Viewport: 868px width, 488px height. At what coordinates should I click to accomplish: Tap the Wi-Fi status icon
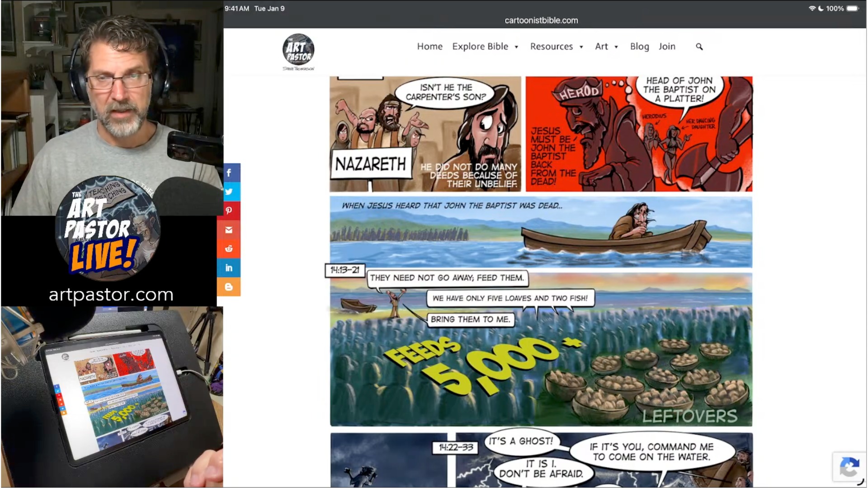coord(812,9)
